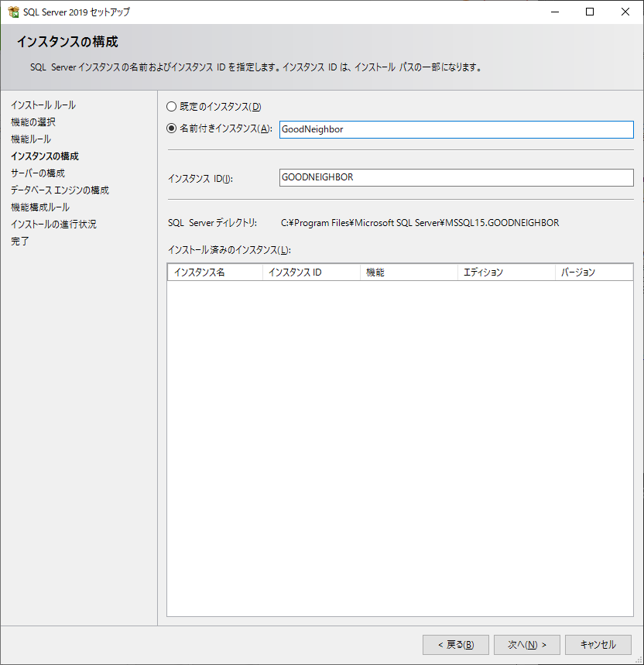This screenshot has width=644, height=665.
Task: Select the インストールの進行状況 step in the sidebar
Action: (54, 224)
